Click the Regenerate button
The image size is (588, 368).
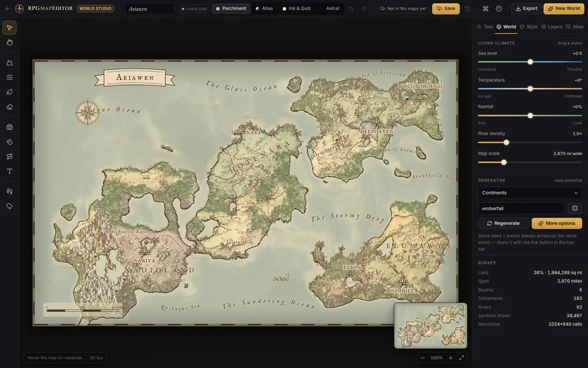point(503,223)
